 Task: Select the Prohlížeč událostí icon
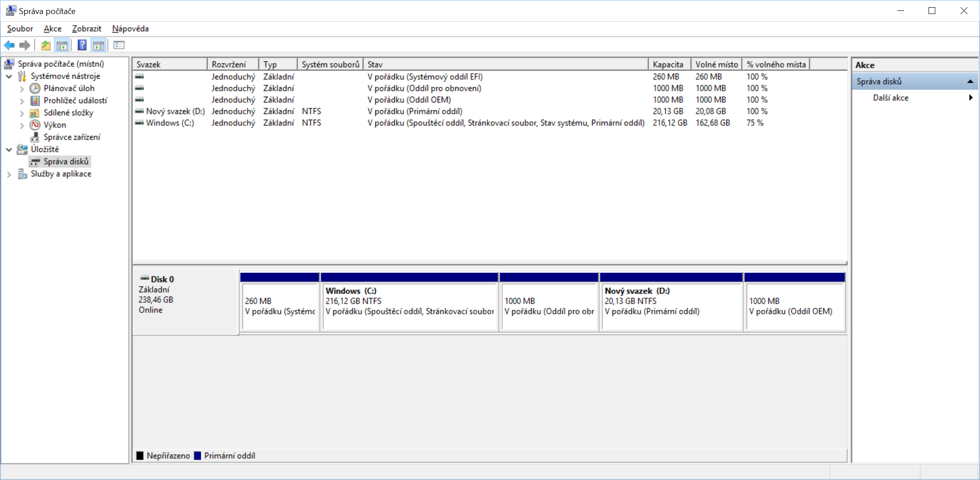click(x=35, y=100)
